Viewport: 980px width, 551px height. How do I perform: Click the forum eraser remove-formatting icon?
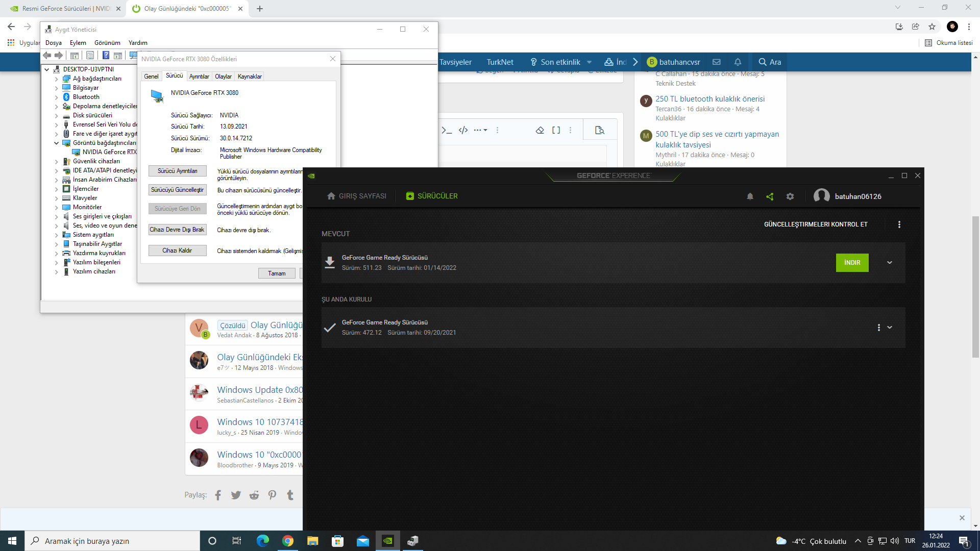pos(540,130)
